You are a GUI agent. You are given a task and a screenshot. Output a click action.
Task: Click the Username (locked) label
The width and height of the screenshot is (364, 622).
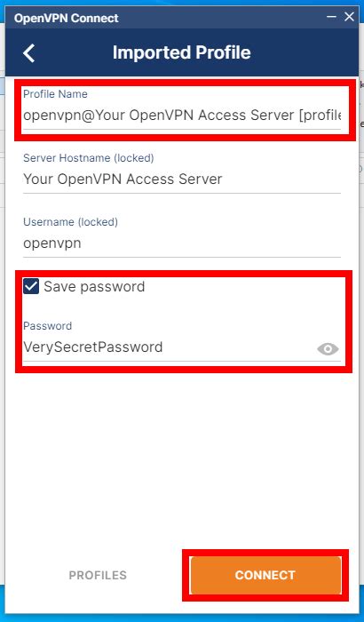point(70,222)
